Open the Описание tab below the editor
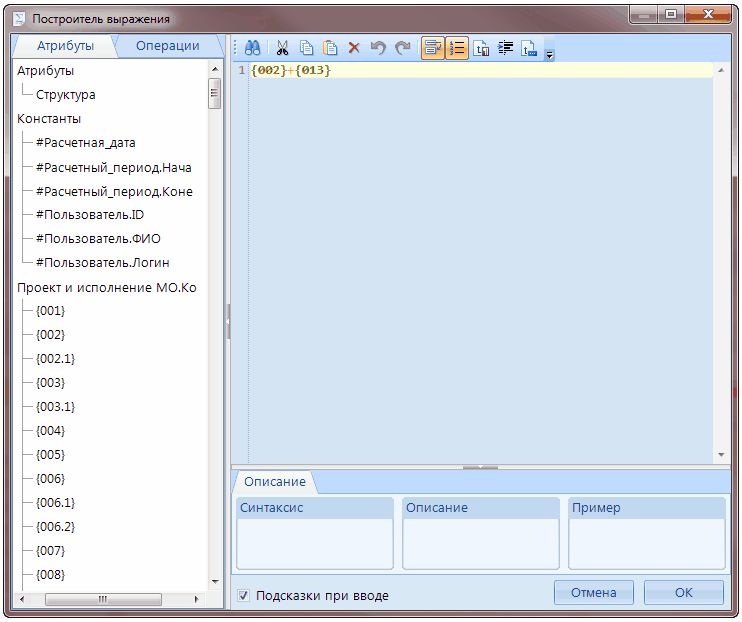This screenshot has height=622, width=742. tap(274, 481)
